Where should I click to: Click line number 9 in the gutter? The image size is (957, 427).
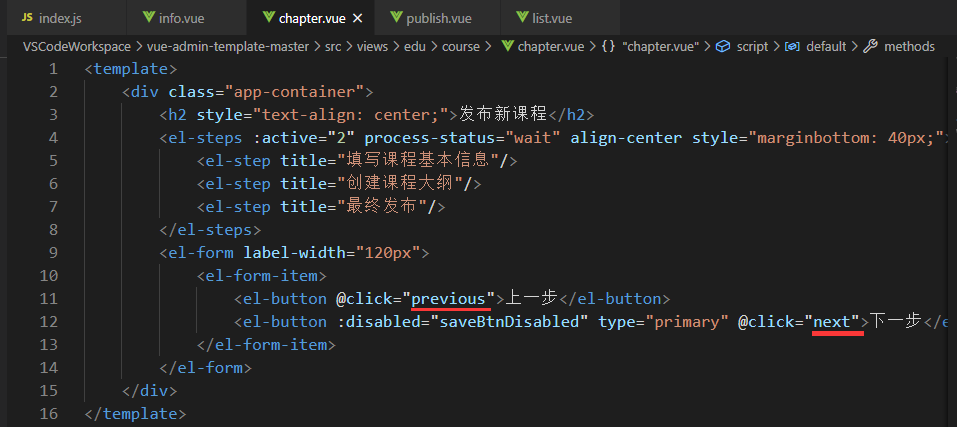click(53, 253)
